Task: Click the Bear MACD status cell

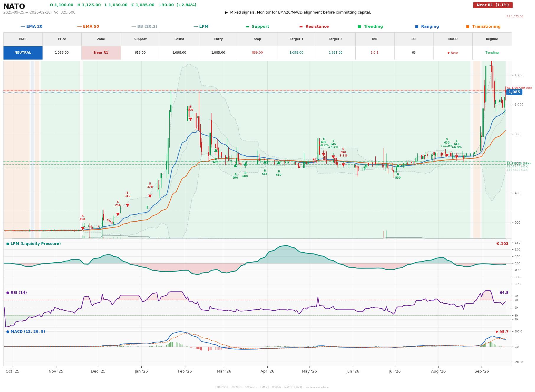Action: click(x=453, y=53)
